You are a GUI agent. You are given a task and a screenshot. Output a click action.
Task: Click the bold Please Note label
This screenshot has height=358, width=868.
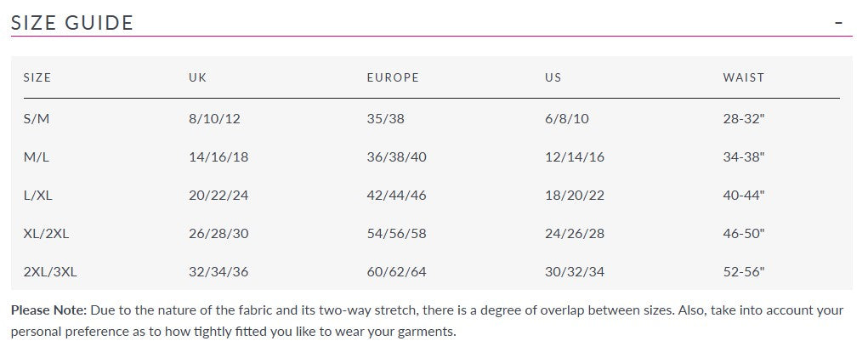pyautogui.click(x=48, y=310)
